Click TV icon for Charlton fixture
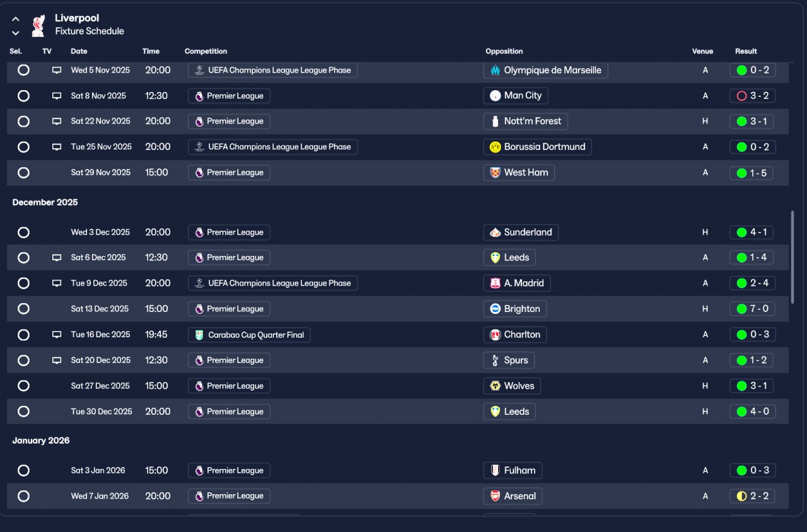 [57, 335]
